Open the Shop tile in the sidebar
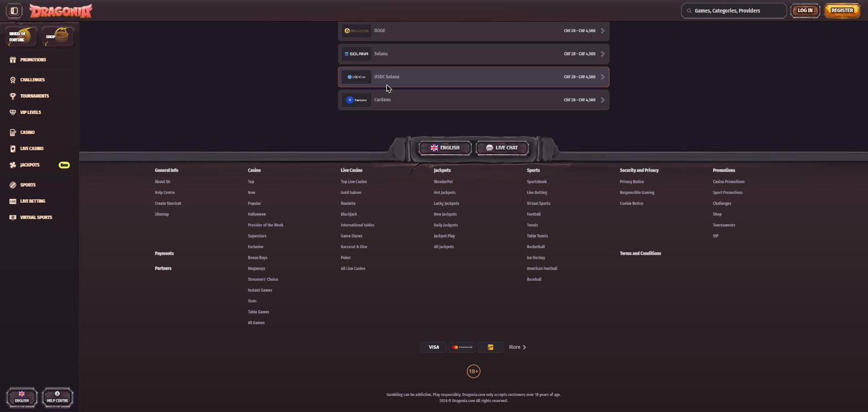The height and width of the screenshot is (412, 868). pyautogui.click(x=58, y=37)
